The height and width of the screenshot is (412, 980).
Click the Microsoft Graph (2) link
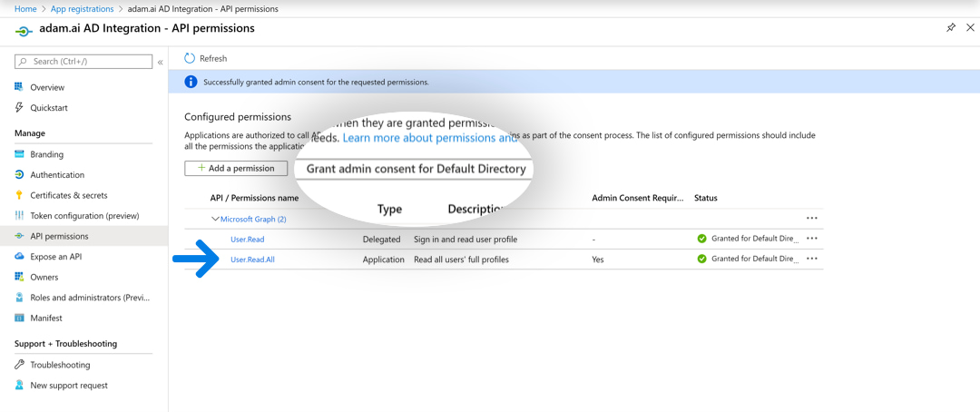253,219
